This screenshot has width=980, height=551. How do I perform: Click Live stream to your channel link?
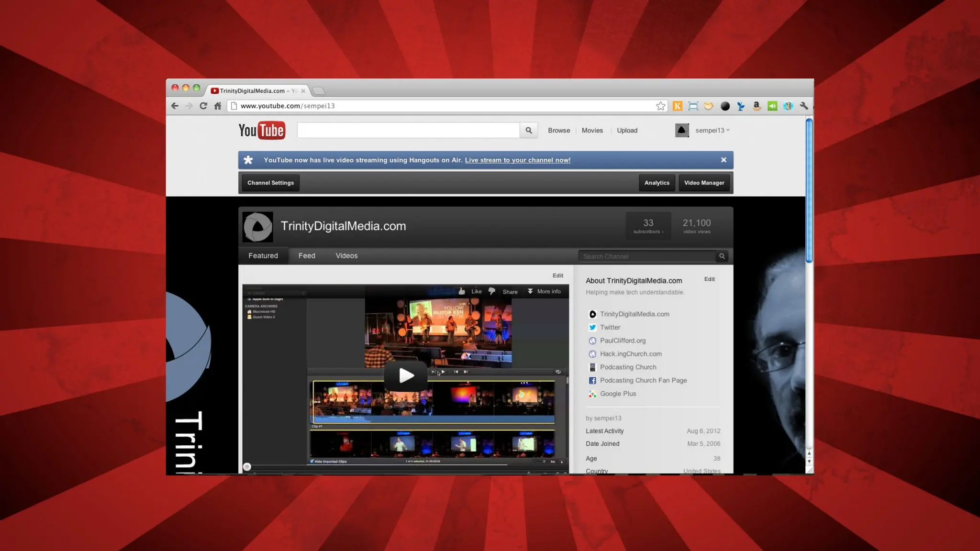[x=517, y=160]
